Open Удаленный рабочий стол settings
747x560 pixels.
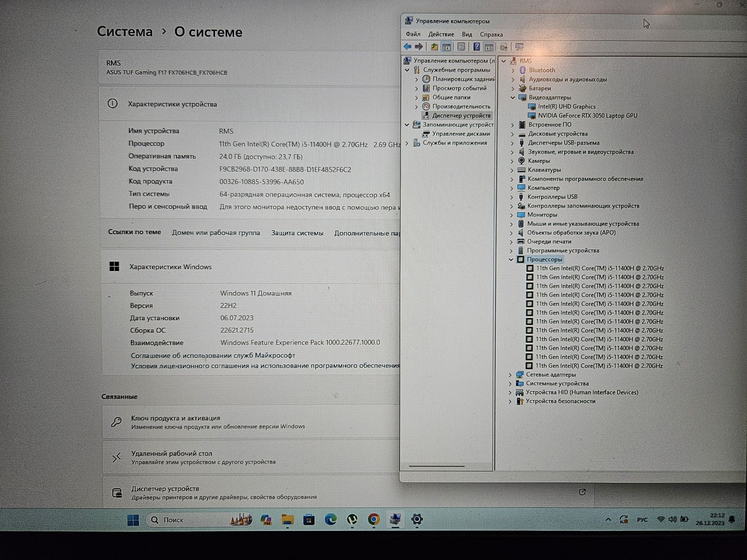pyautogui.click(x=251, y=457)
